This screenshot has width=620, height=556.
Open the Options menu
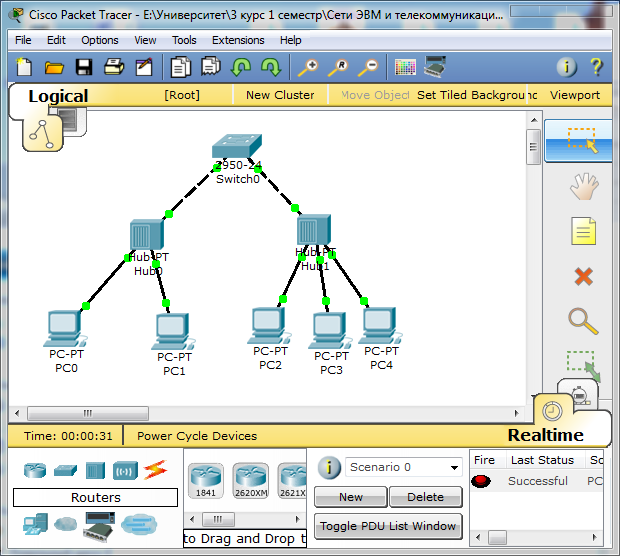click(x=100, y=40)
